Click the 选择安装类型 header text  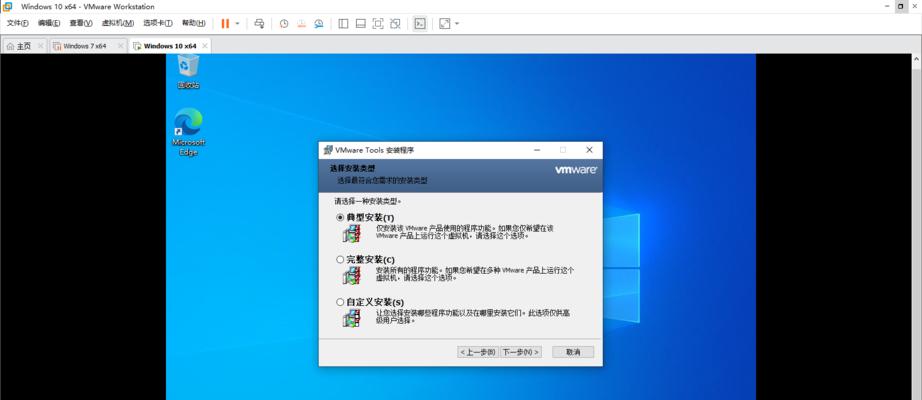pyautogui.click(x=352, y=169)
